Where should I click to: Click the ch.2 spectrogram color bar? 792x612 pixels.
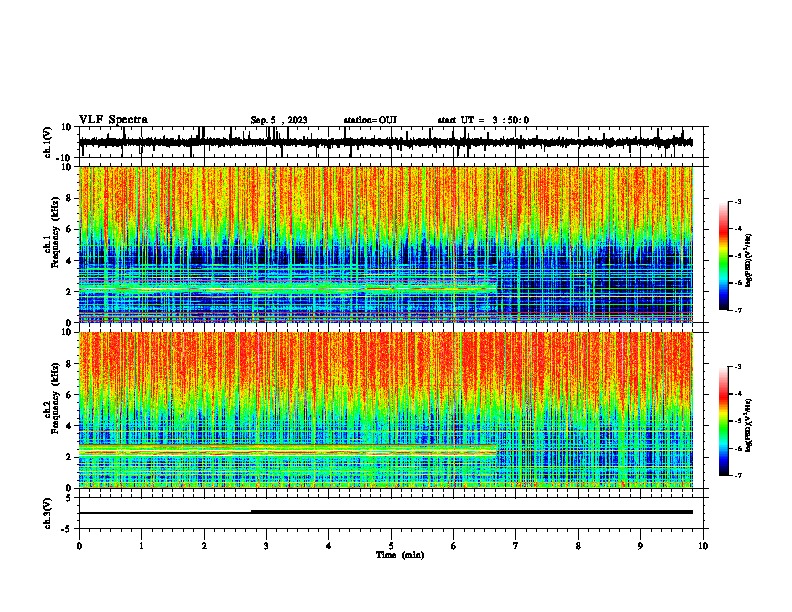[723, 421]
